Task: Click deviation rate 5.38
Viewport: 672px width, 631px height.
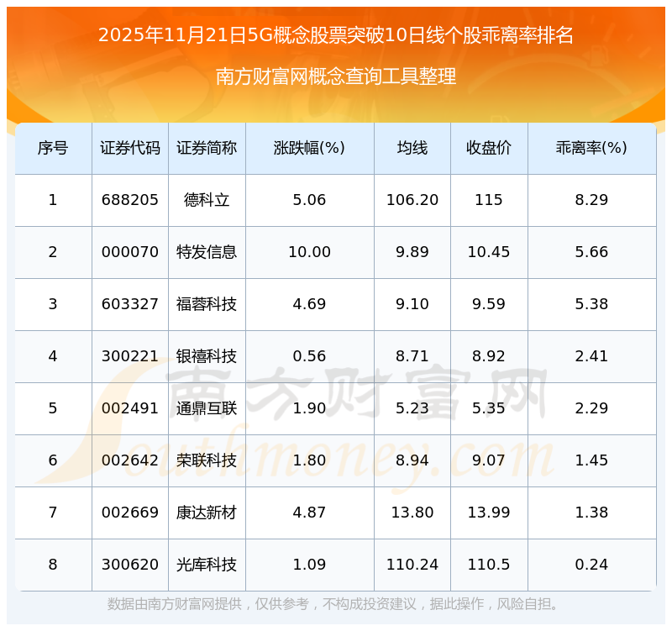Action: (x=591, y=304)
